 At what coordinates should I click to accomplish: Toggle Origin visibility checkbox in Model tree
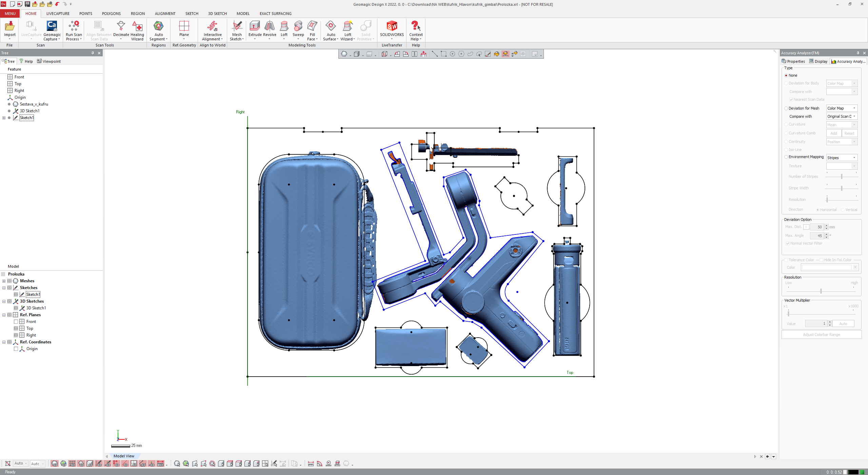[16, 349]
